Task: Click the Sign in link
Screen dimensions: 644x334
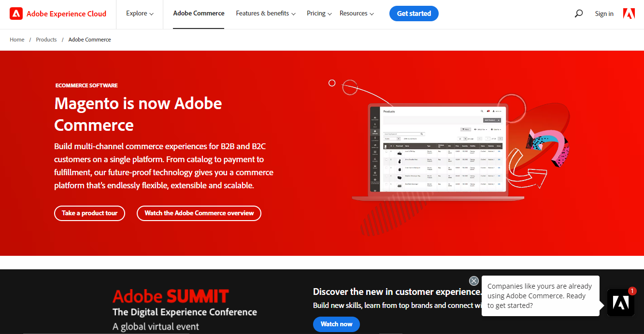Action: point(604,14)
